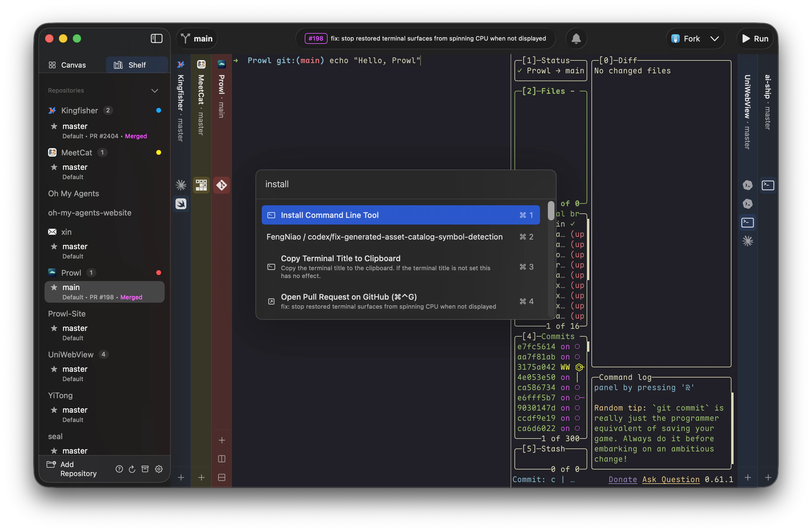The image size is (812, 532).
Task: Click the refresh icon in sidebar footer
Action: pos(132,469)
